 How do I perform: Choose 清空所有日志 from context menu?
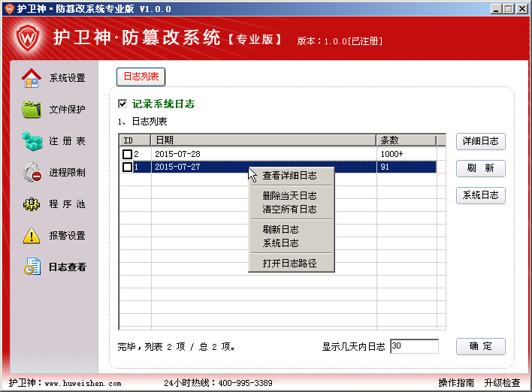289,210
